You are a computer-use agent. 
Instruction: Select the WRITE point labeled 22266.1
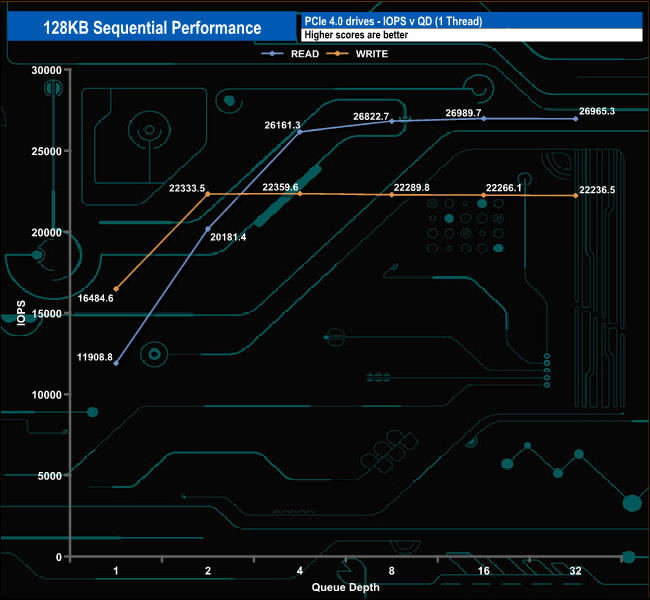484,195
